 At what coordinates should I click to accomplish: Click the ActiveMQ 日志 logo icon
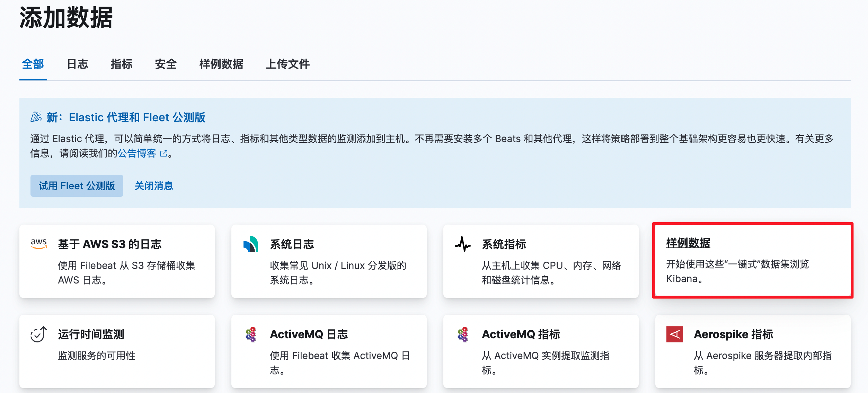pos(251,334)
